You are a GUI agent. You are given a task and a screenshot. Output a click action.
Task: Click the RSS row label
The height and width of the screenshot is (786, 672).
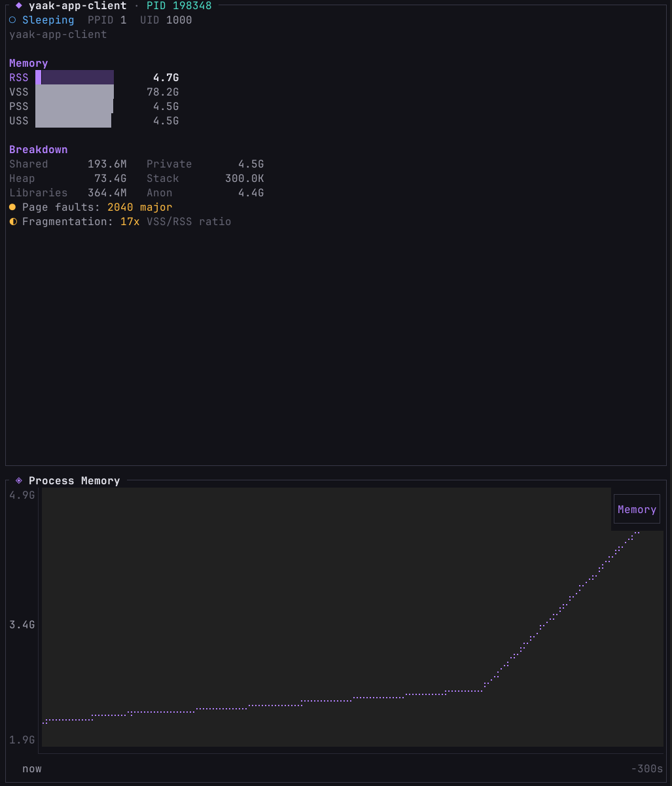pyautogui.click(x=19, y=78)
